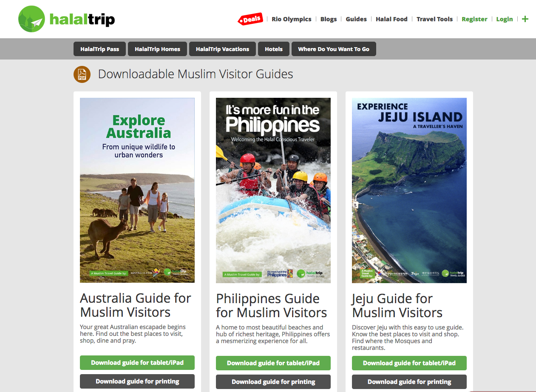Open HalalTrip Vacations button
536x392 pixels.
pyautogui.click(x=222, y=49)
